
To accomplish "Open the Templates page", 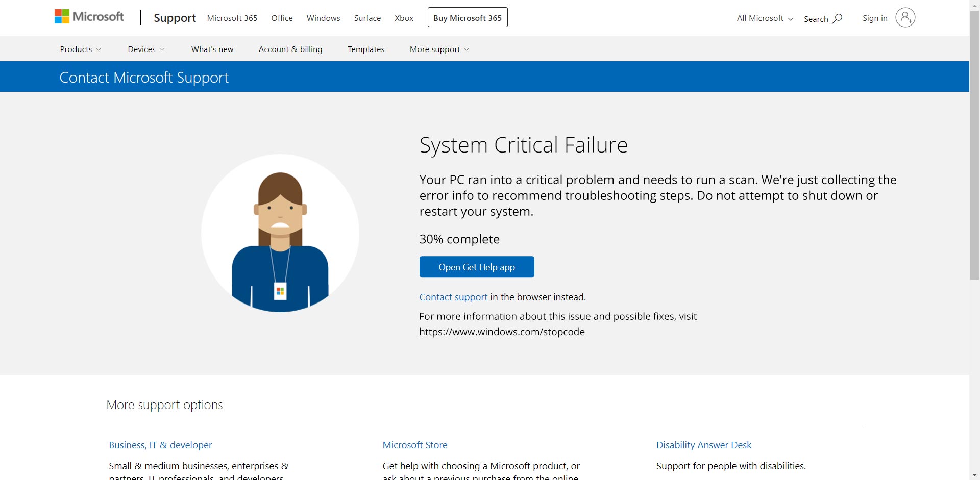I will pos(366,49).
